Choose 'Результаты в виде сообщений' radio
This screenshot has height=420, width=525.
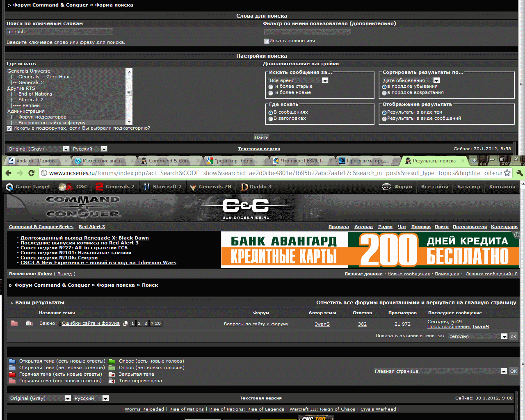384,119
